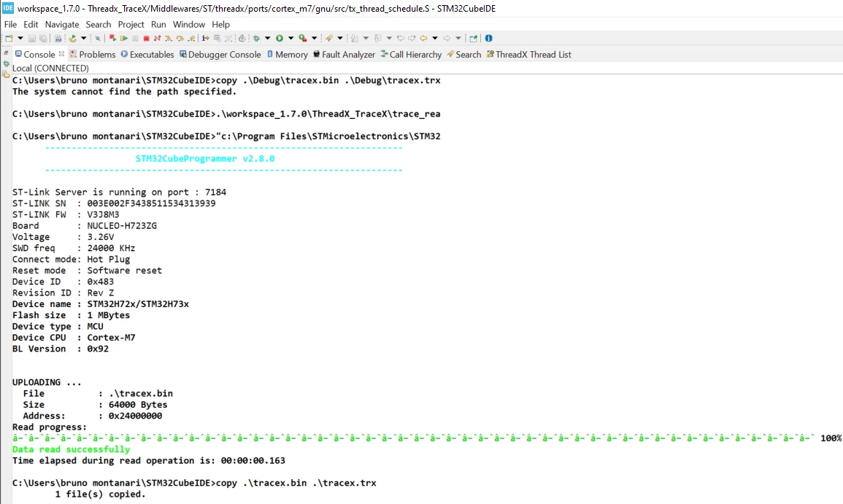This screenshot has height=504, width=843.
Task: Open the Project menu
Action: click(131, 24)
